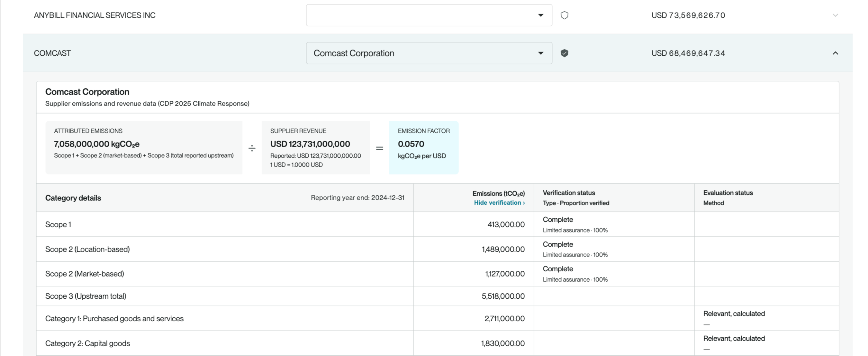This screenshot has height=356, width=868.
Task: Click the emission factor value 0.0570
Action: (411, 144)
